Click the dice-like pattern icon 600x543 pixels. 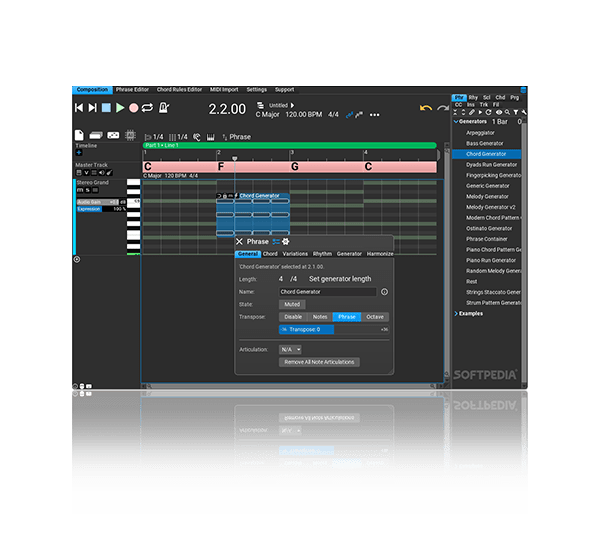tap(113, 135)
